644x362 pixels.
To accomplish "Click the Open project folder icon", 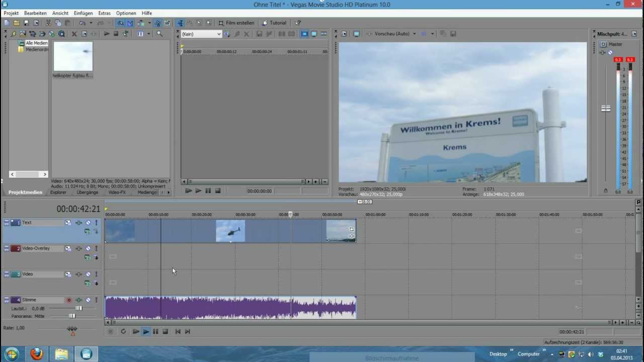I will pos(16,23).
